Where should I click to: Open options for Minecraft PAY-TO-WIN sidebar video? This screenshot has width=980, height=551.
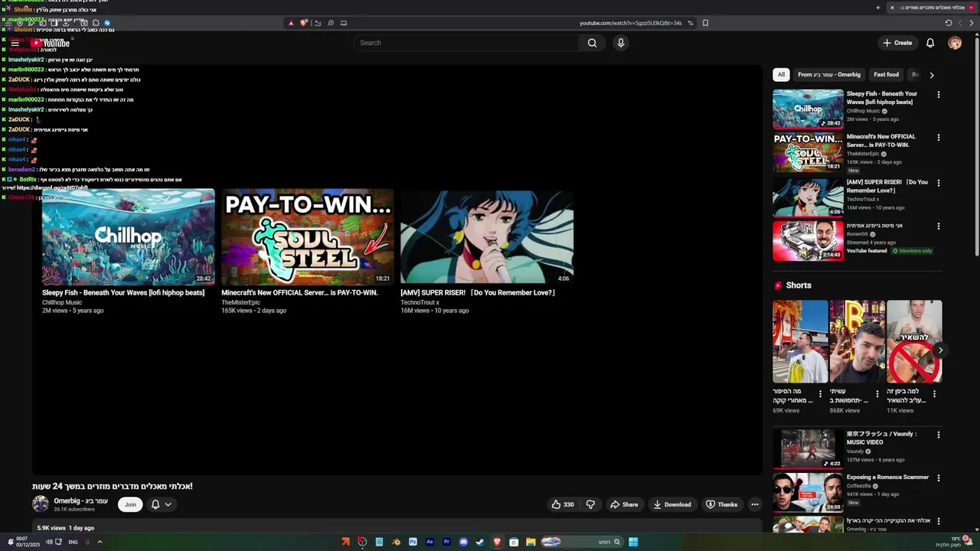(x=939, y=138)
